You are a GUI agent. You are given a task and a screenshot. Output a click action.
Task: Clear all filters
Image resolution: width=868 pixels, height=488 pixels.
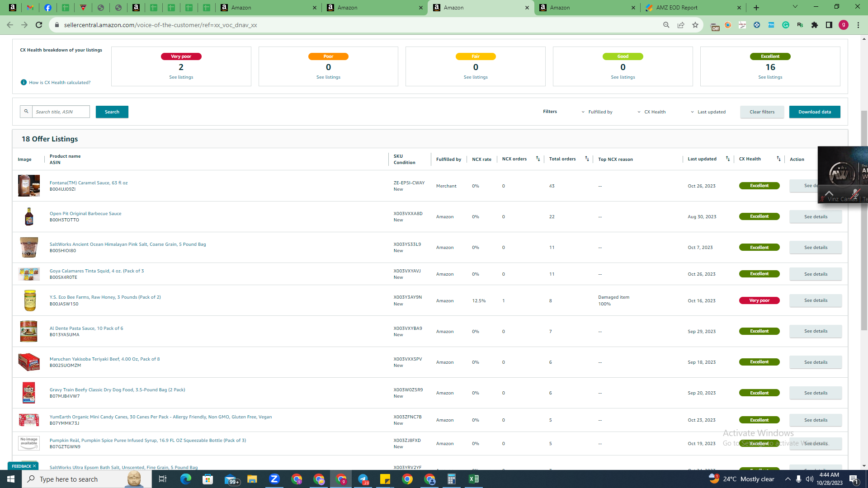point(762,112)
